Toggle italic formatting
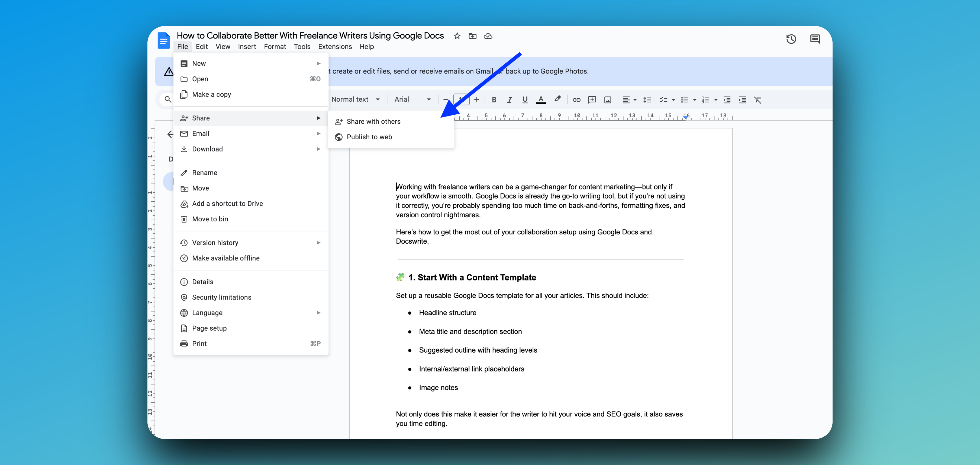This screenshot has height=465, width=980. [x=509, y=100]
